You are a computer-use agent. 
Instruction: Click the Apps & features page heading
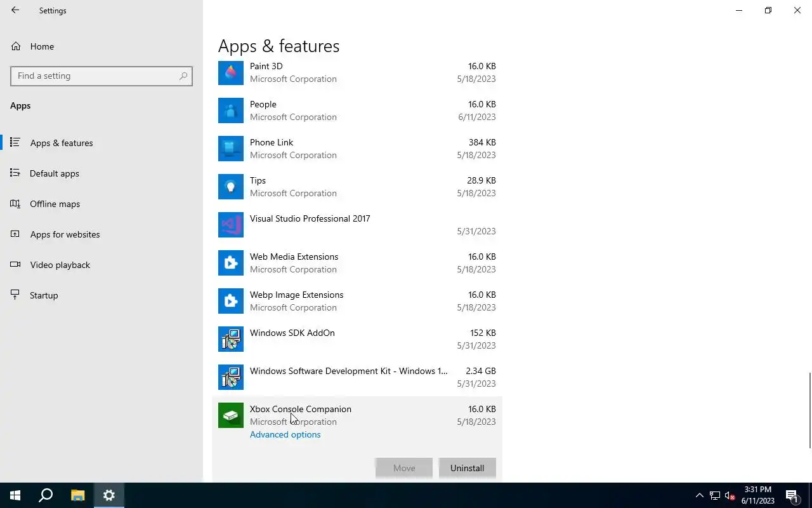278,46
